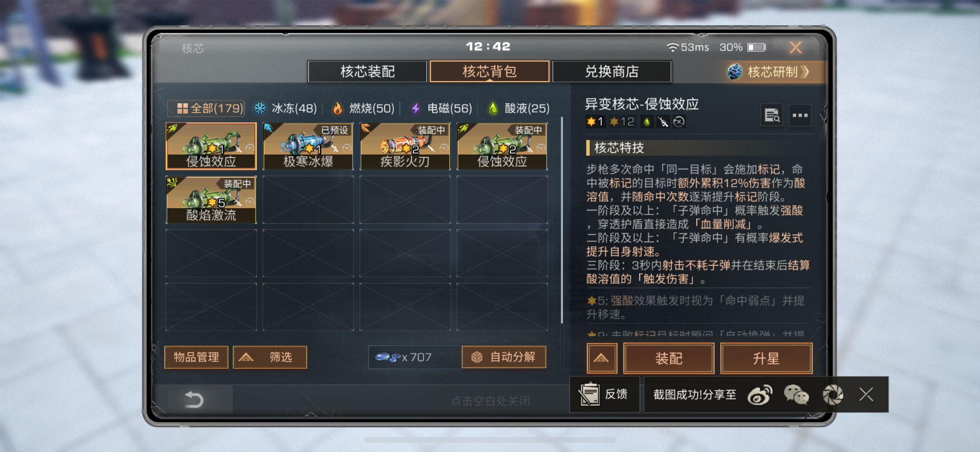
Task: Open the 反馈 feedback clipboard icon
Action: 589,394
